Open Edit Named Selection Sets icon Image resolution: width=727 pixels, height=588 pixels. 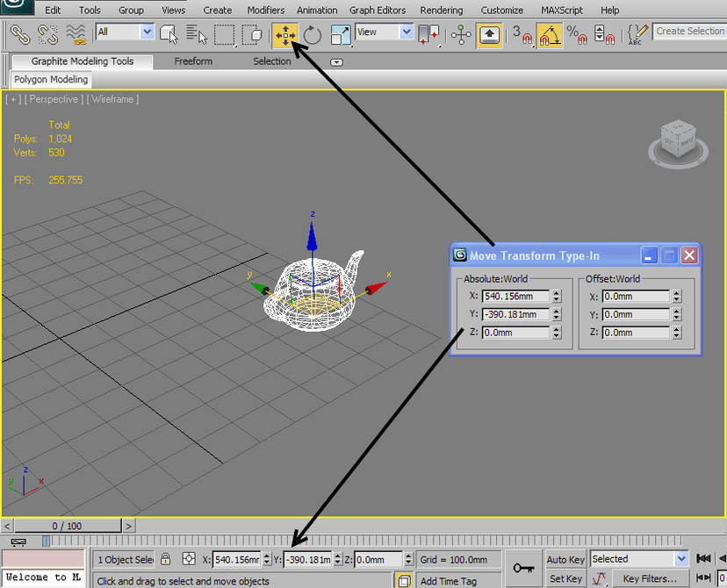click(x=637, y=35)
